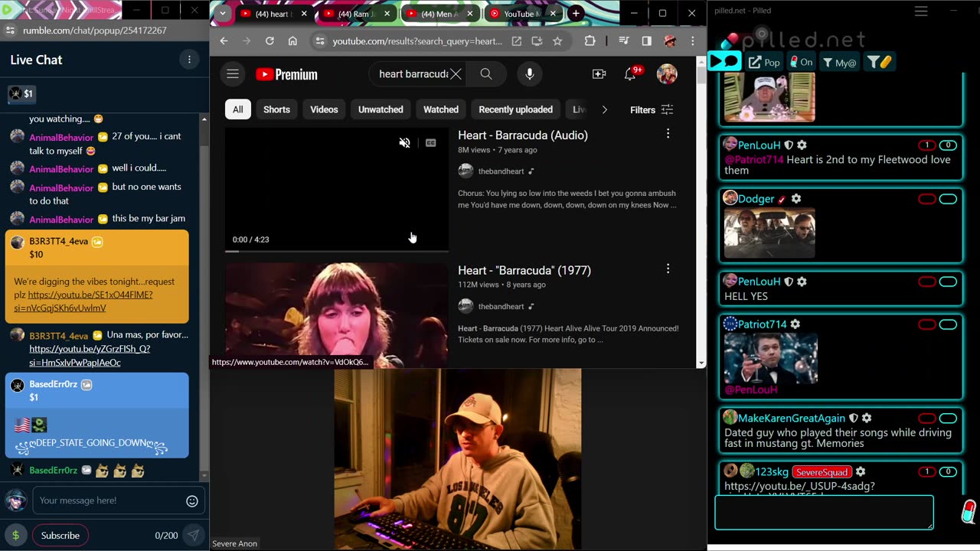Seek on the video preview progress bar
Viewport: 980px width, 551px height.
click(x=337, y=250)
